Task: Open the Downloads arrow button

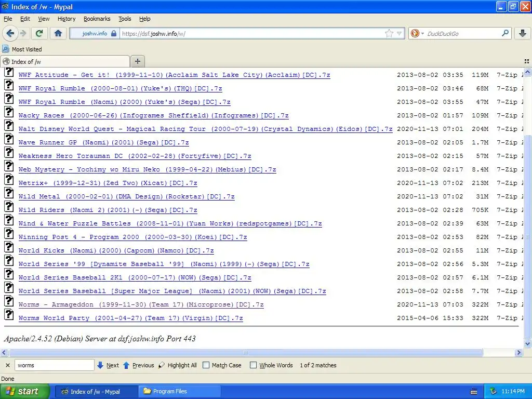Action: pos(523,33)
